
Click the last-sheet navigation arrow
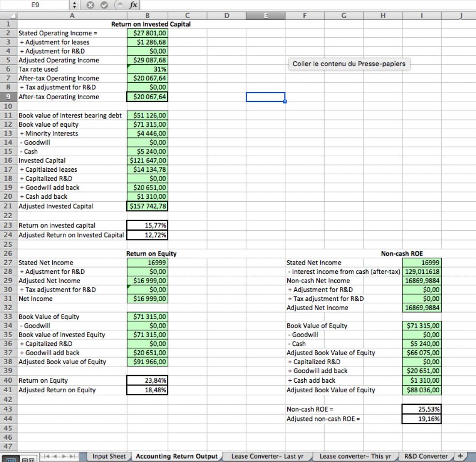(71, 456)
